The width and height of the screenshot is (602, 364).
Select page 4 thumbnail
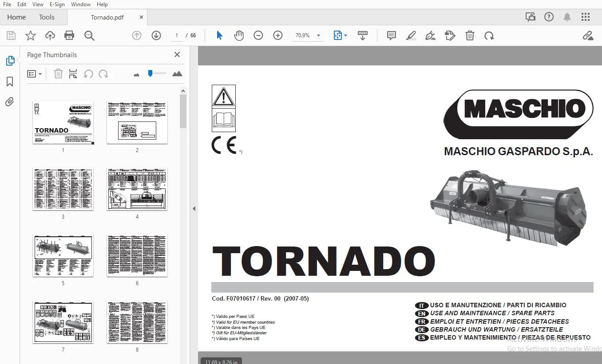[137, 189]
